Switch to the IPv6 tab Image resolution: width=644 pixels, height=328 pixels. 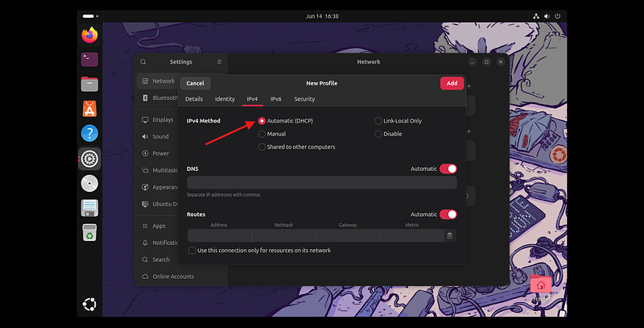point(276,99)
